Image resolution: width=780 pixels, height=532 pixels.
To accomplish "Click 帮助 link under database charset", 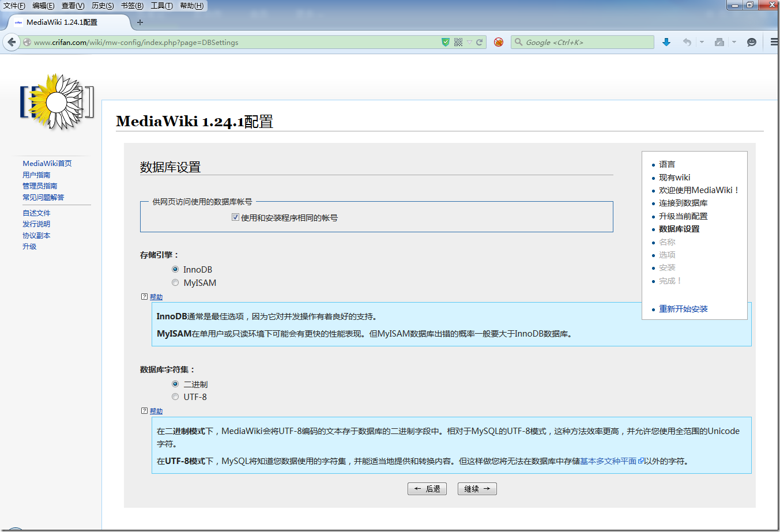I will pos(156,411).
